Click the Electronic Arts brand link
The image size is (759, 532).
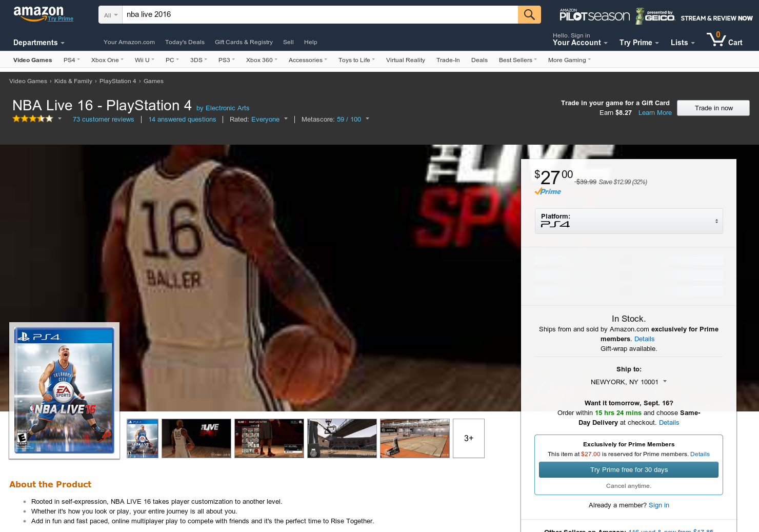click(227, 108)
